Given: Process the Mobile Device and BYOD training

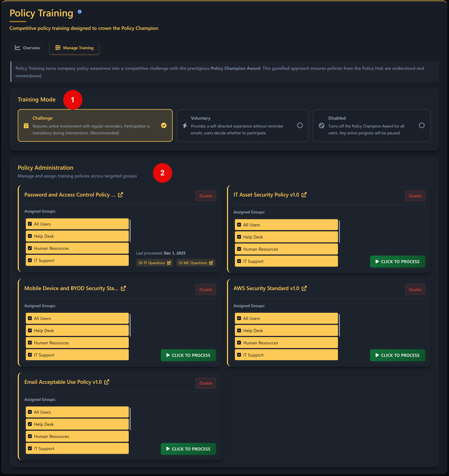Looking at the screenshot, I should [188, 355].
